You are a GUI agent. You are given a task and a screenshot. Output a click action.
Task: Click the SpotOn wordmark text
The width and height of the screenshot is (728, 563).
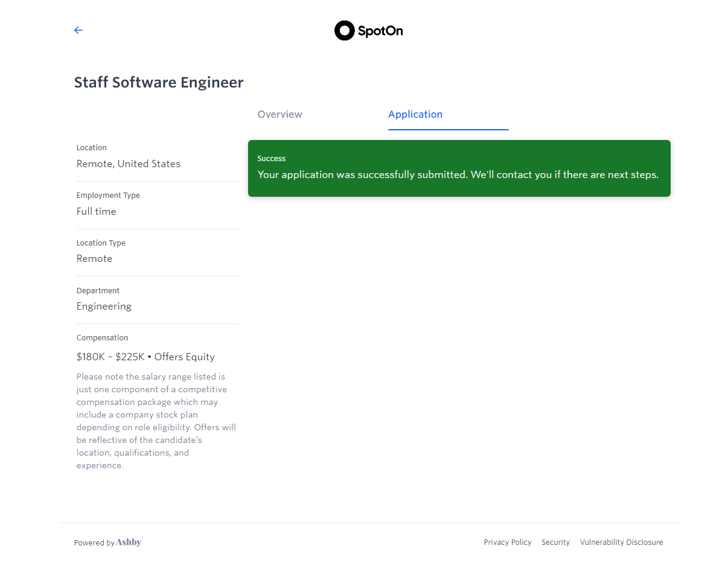[x=380, y=31]
